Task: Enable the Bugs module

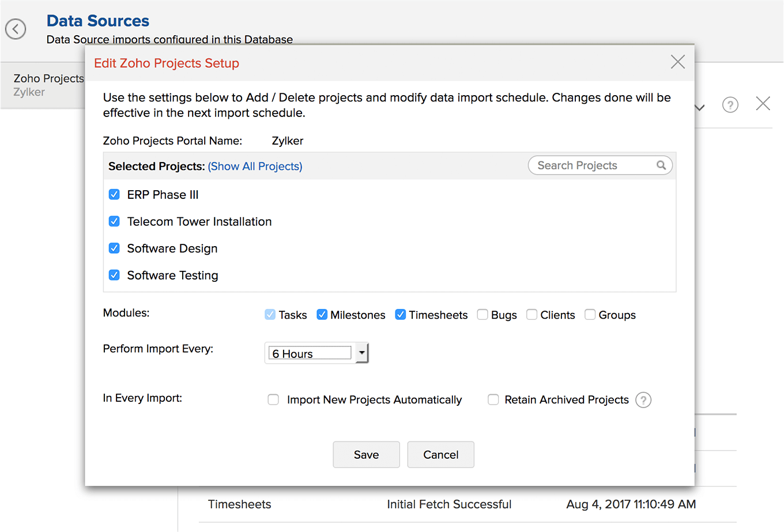Action: (x=483, y=315)
